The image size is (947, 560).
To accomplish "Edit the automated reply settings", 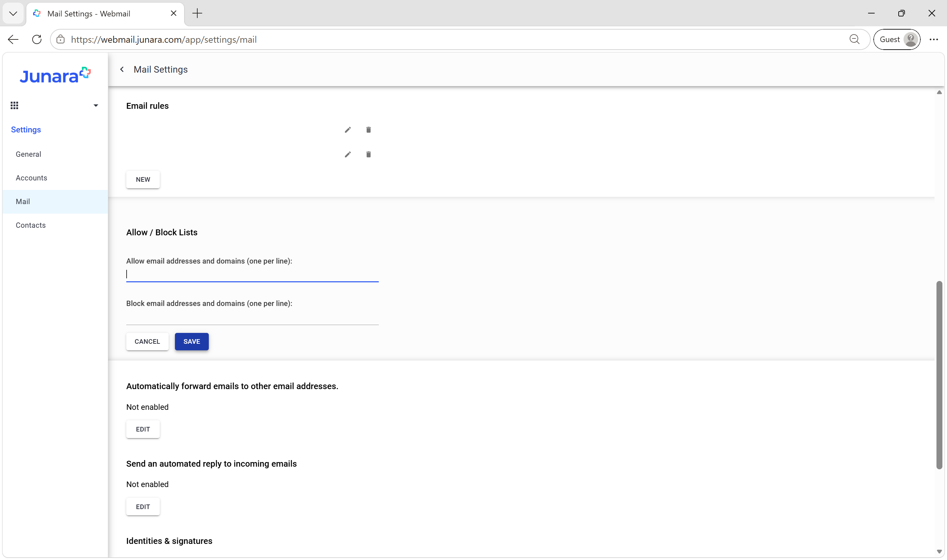I will pyautogui.click(x=143, y=507).
